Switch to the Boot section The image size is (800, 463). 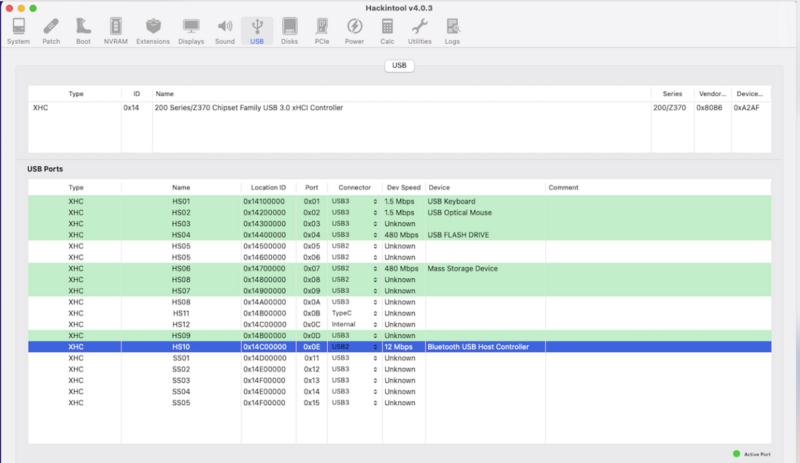[x=83, y=30]
